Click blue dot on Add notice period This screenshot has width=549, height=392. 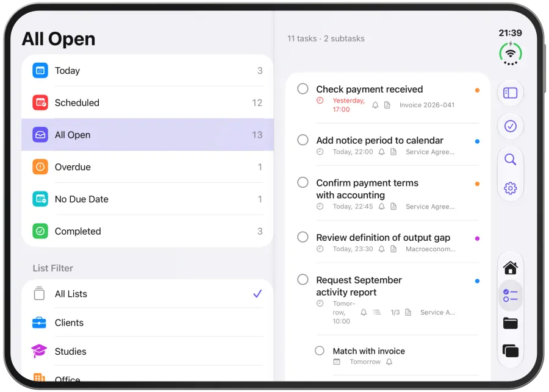point(477,141)
